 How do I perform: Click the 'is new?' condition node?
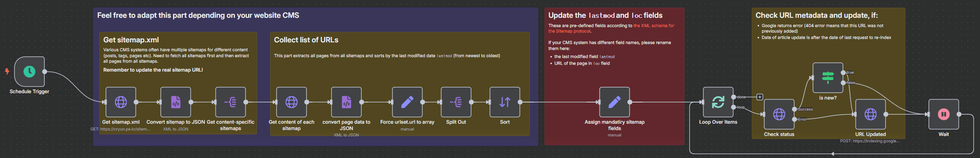(x=828, y=78)
